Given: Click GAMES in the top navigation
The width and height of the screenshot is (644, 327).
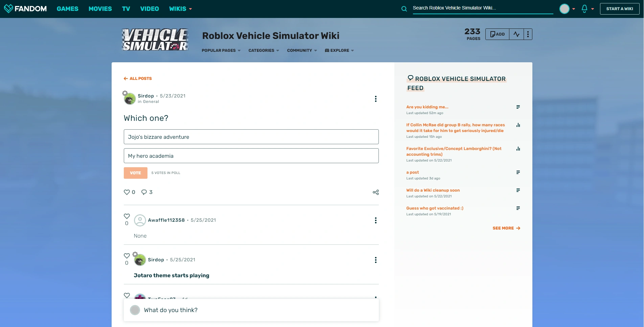Looking at the screenshot, I should point(67,9).
